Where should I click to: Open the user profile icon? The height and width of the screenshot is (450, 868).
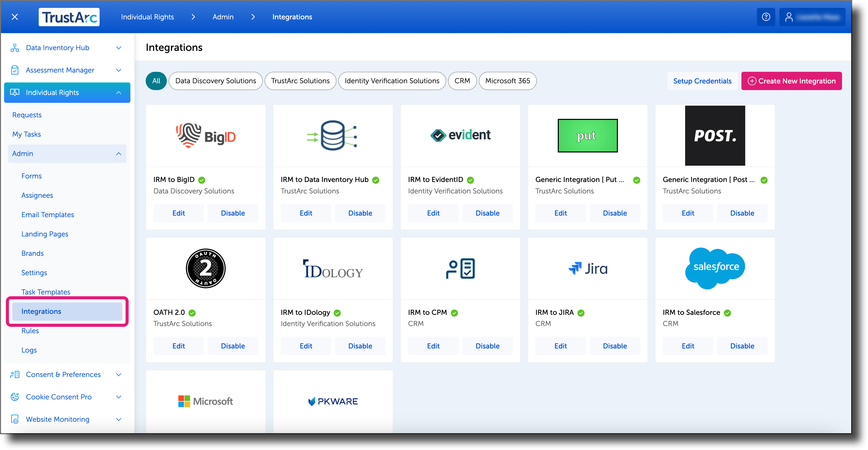(789, 17)
